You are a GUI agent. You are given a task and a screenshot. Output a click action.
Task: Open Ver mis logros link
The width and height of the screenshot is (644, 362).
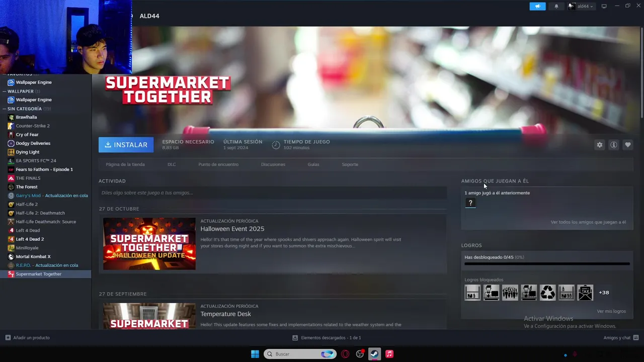click(x=611, y=311)
